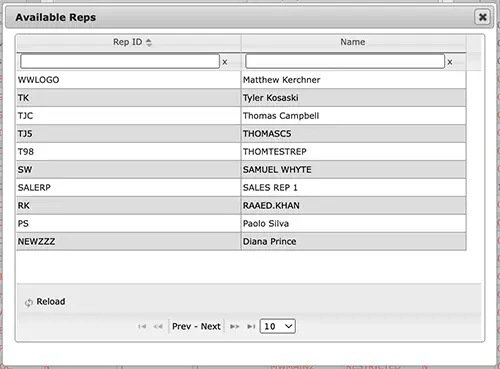
Task: Select the TJ5 rep ID cell
Action: pyautogui.click(x=128, y=134)
